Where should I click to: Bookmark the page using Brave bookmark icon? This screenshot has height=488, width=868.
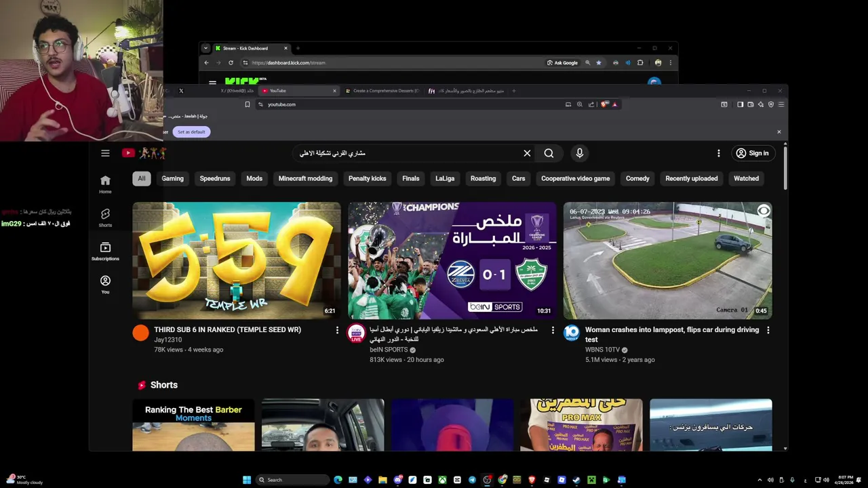pyautogui.click(x=247, y=104)
